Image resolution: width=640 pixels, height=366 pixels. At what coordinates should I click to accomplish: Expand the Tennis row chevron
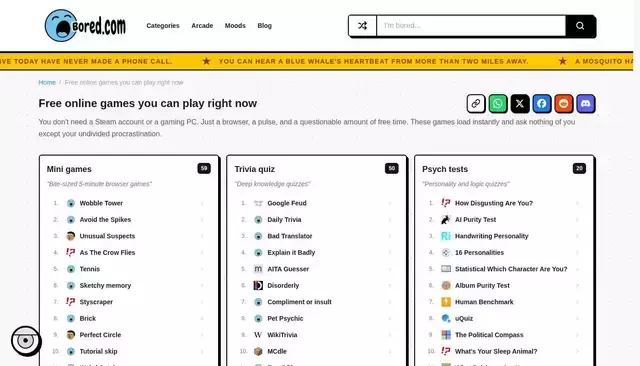(202, 269)
